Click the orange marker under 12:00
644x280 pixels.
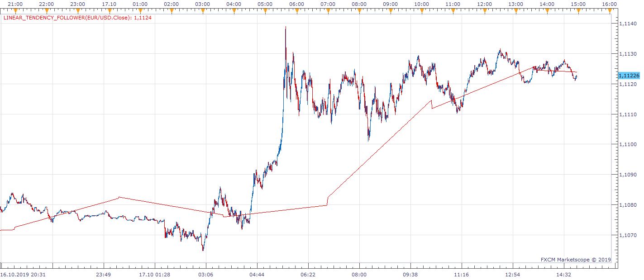click(x=484, y=11)
